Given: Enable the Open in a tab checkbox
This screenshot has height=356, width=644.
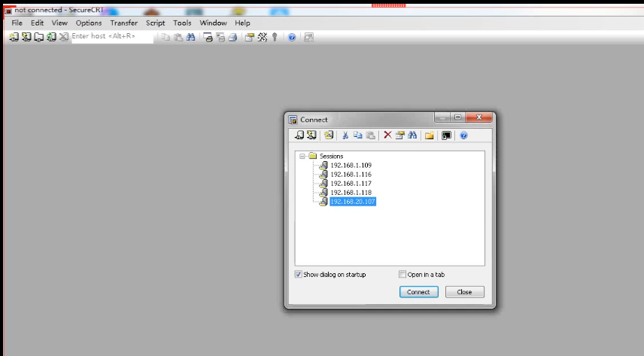Looking at the screenshot, I should [x=402, y=274].
